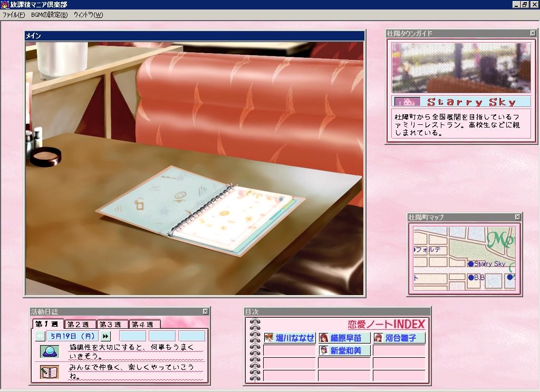The width and height of the screenshot is (540, 392).
Task: Close the 杜陽タウンガイド panel
Action: click(x=533, y=33)
